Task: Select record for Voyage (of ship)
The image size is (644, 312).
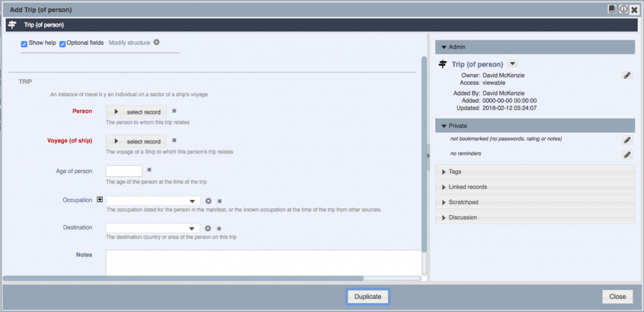Action: click(136, 142)
